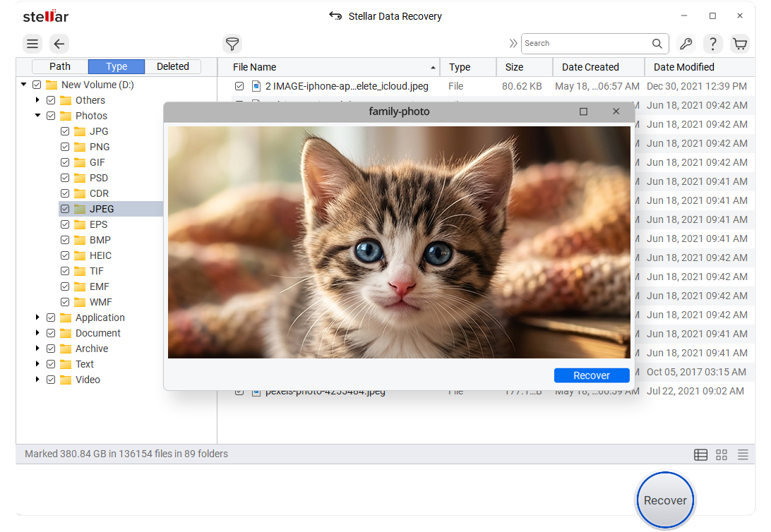
Task: Switch to thumbnail grid view
Action: click(722, 455)
